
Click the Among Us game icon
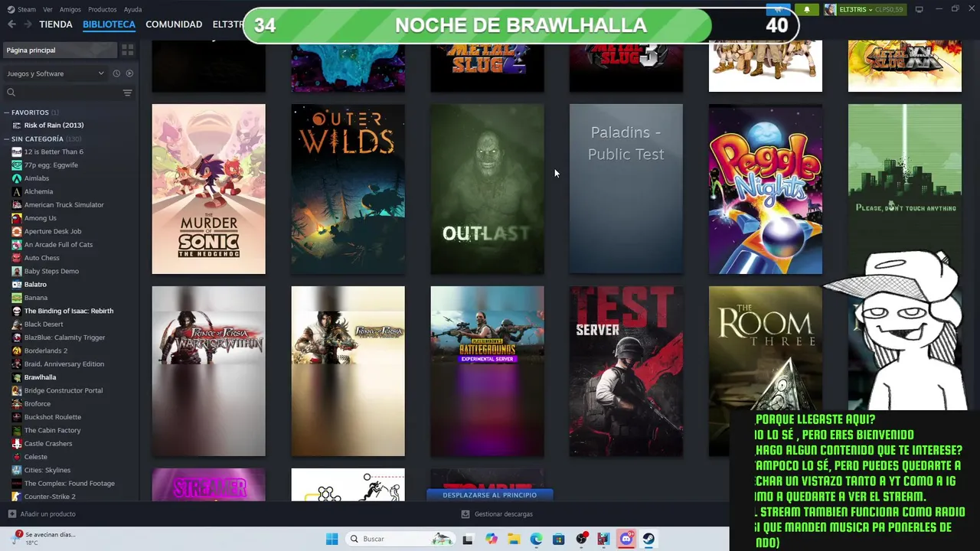click(17, 218)
